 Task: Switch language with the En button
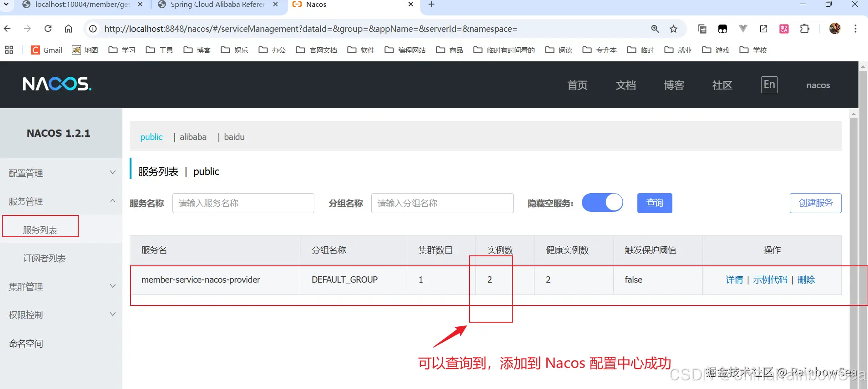click(x=769, y=85)
